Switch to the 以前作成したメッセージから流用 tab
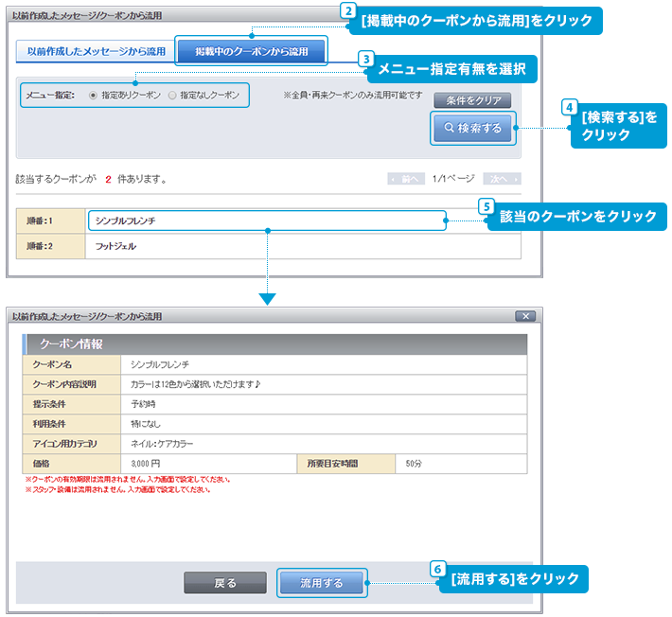This screenshot has width=672, height=617. [96, 51]
